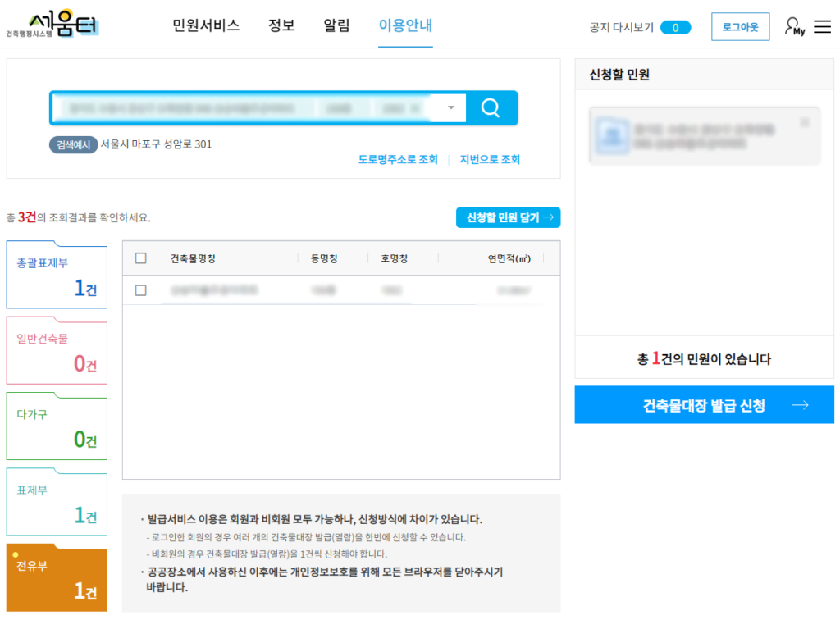Click the 연면적(㎡) column header
This screenshot has width=840, height=620.
click(509, 258)
